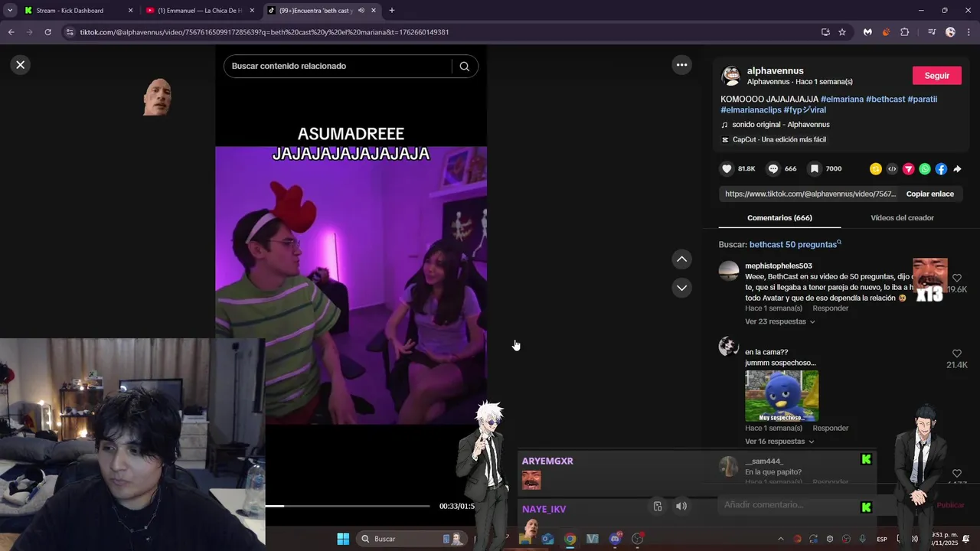Reload the page
980x551 pixels.
tap(47, 32)
